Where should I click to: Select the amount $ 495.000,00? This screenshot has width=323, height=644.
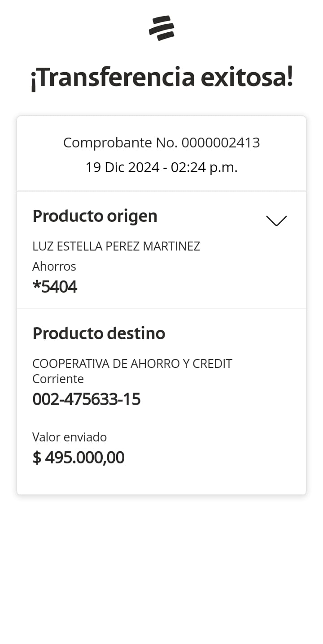(79, 458)
